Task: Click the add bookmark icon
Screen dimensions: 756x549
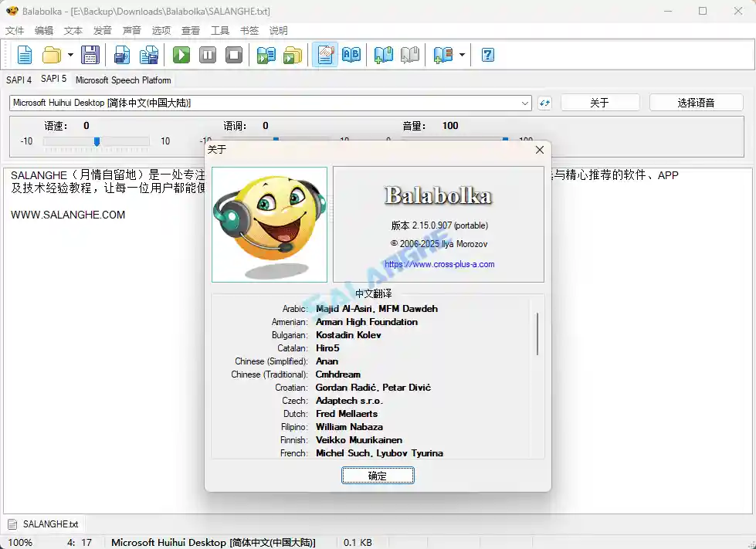Action: click(384, 55)
